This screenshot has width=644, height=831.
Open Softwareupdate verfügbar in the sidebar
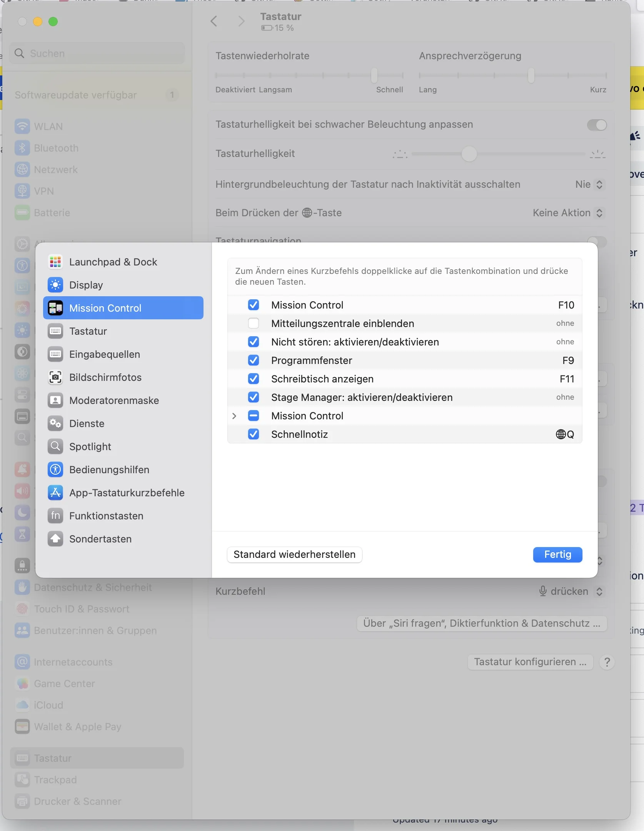(x=97, y=95)
